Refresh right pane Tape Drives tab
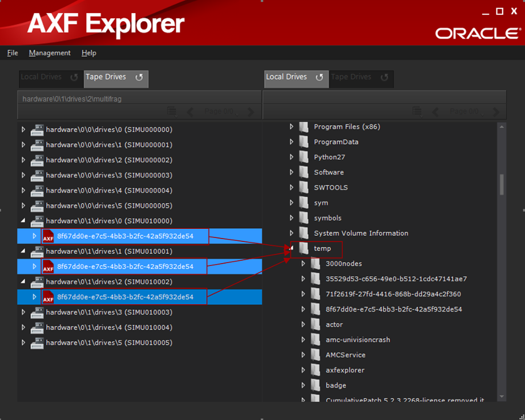 [x=385, y=78]
